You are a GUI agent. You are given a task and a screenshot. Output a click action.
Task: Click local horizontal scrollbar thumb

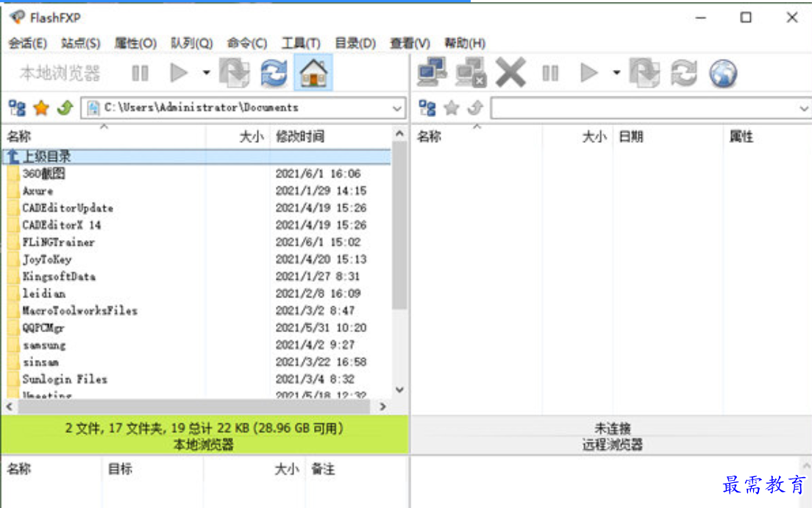click(x=194, y=406)
